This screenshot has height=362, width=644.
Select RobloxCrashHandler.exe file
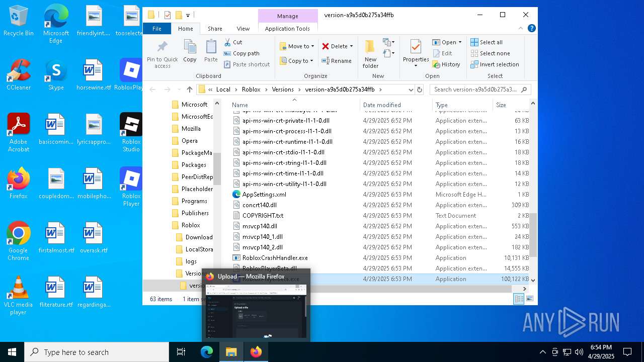click(x=275, y=258)
